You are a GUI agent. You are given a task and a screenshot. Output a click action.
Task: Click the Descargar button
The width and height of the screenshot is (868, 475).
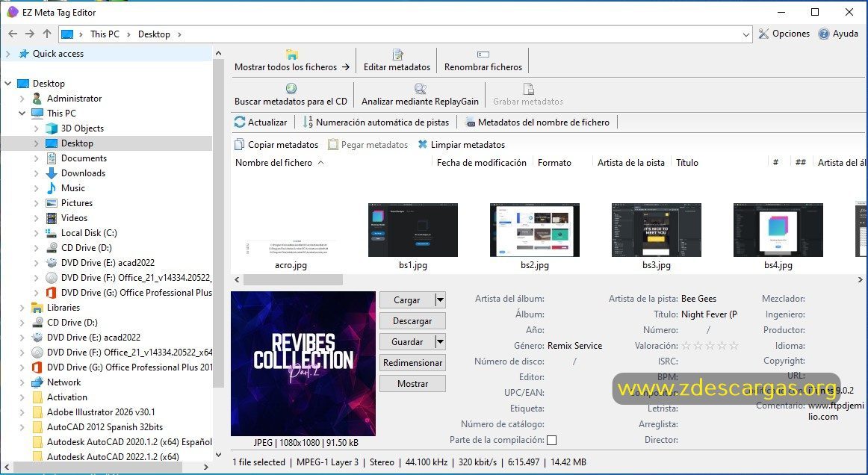click(x=412, y=321)
